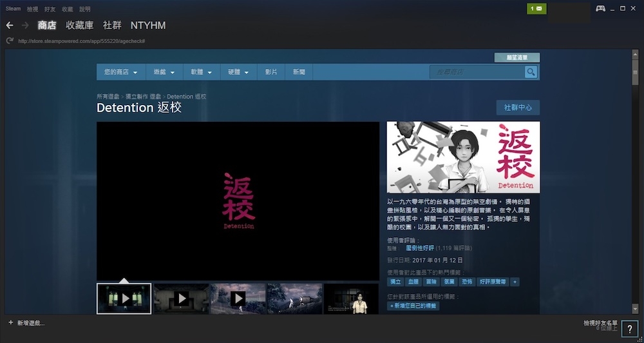Screen dimensions: 644x343
Task: Open the 檢視 menu
Action: pyautogui.click(x=32, y=9)
